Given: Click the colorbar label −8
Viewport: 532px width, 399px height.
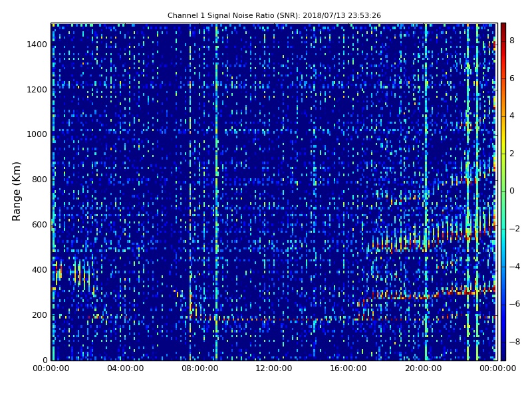Looking at the screenshot, I should click(x=515, y=342).
